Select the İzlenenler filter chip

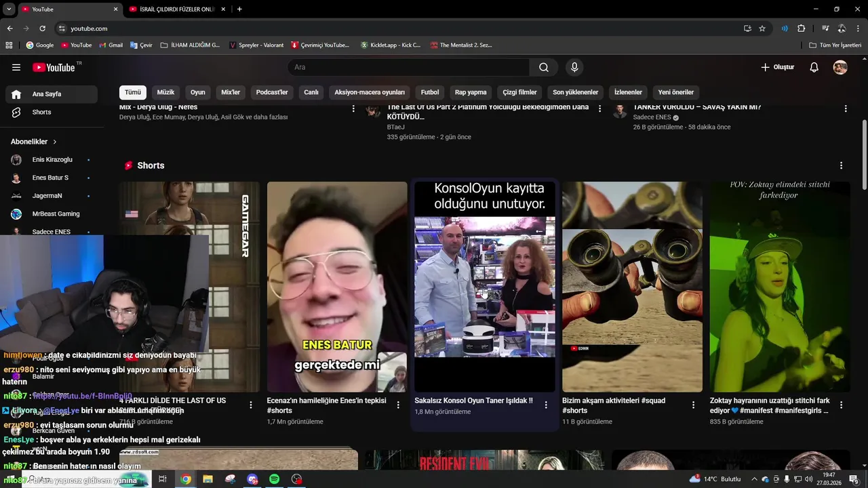(628, 92)
